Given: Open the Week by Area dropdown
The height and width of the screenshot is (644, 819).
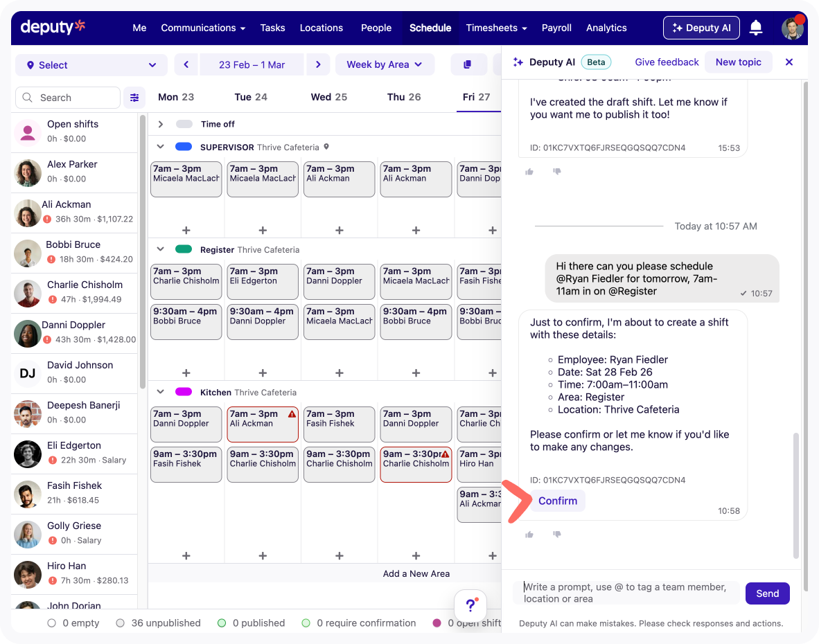Looking at the screenshot, I should pos(385,64).
